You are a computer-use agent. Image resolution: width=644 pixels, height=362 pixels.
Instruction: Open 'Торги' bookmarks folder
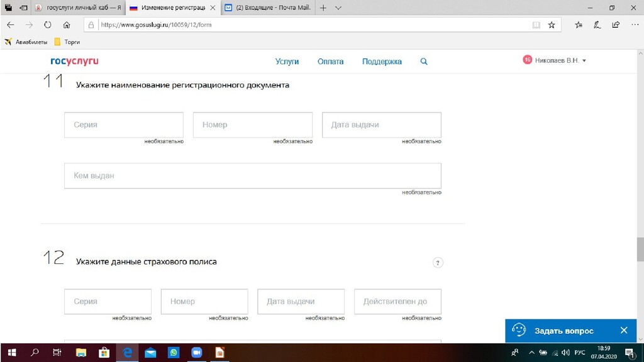tap(67, 42)
